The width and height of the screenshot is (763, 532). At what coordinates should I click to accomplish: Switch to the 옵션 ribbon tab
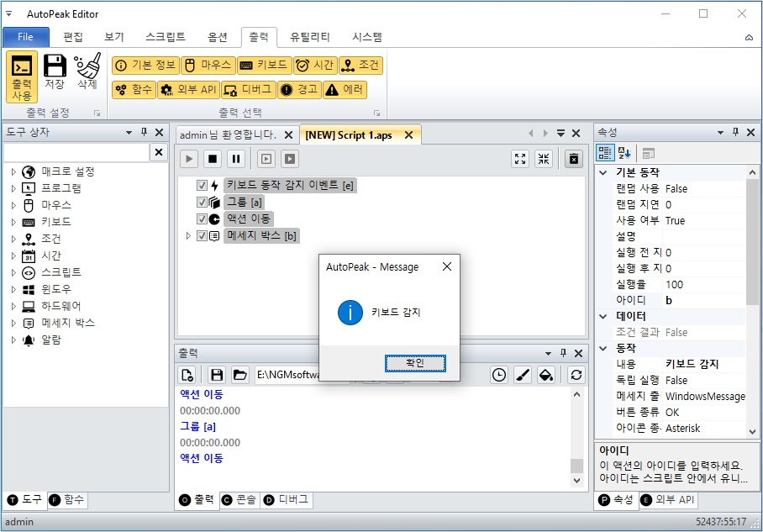pos(218,37)
